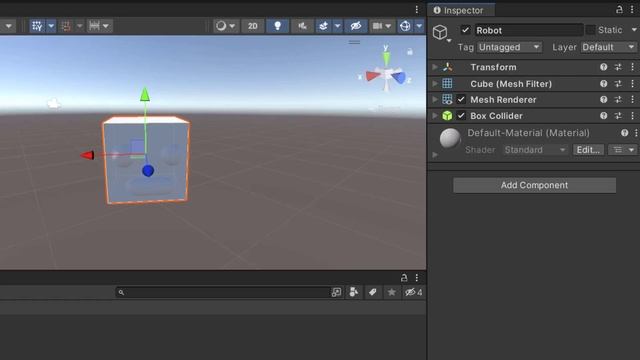This screenshot has width=640, height=360.
Task: Toggle the scene grid visibility icon
Action: [x=37, y=26]
